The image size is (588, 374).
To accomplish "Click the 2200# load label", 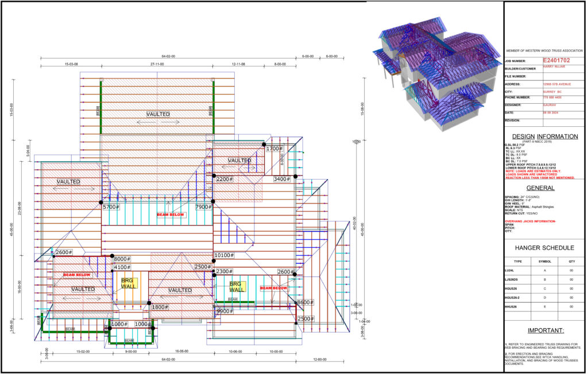I will click(225, 179).
